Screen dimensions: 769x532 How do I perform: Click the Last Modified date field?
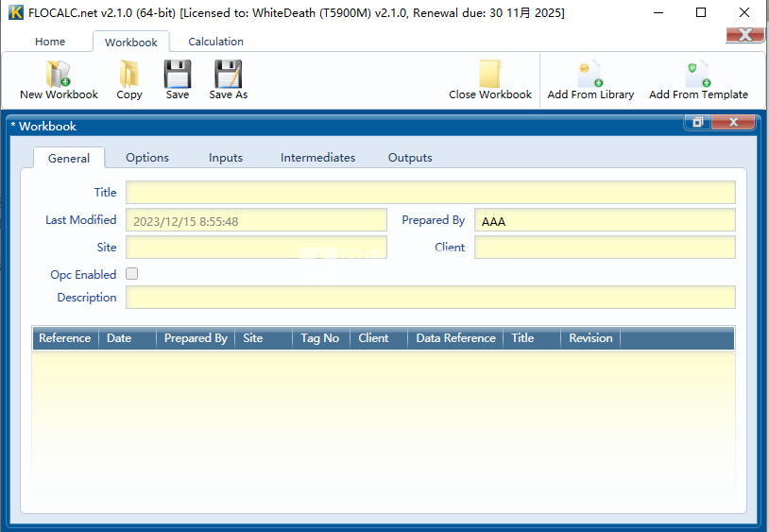(257, 219)
